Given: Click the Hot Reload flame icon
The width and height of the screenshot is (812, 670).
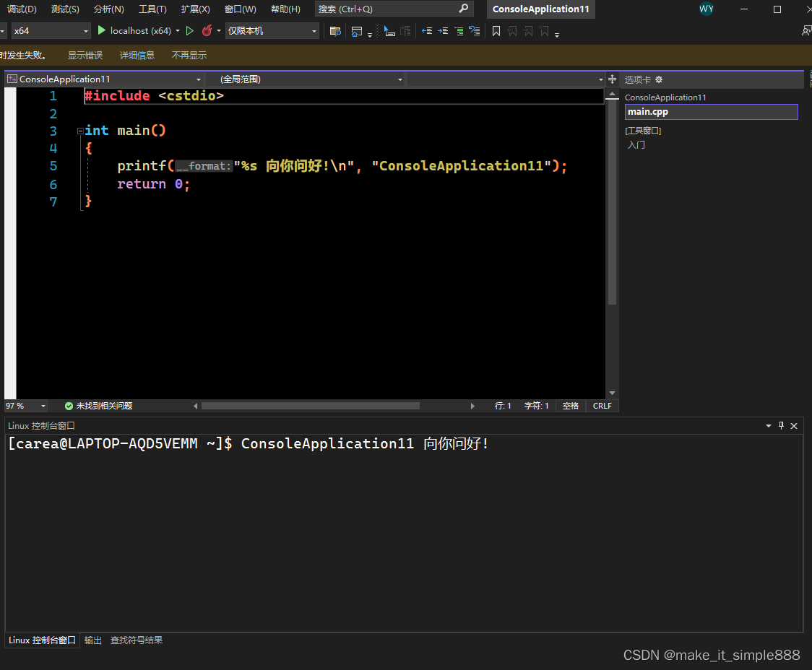Looking at the screenshot, I should [207, 30].
